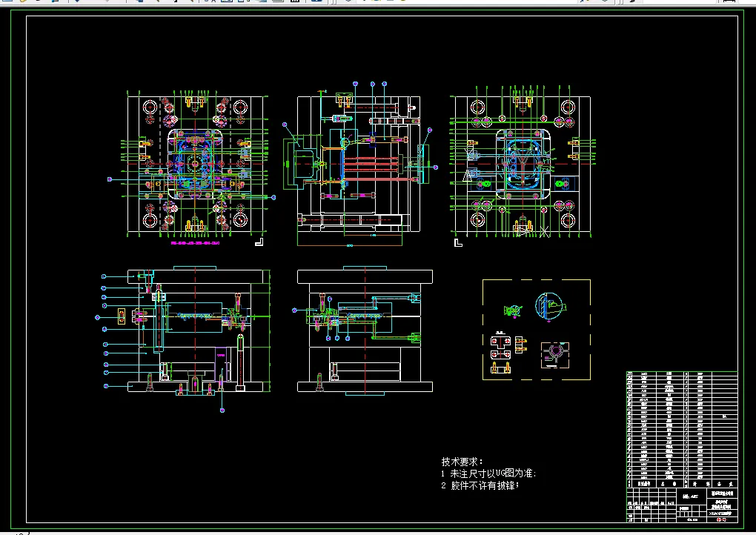Click the red projection symbol in title block
Viewport: 756px width, 535px height.
721,519
